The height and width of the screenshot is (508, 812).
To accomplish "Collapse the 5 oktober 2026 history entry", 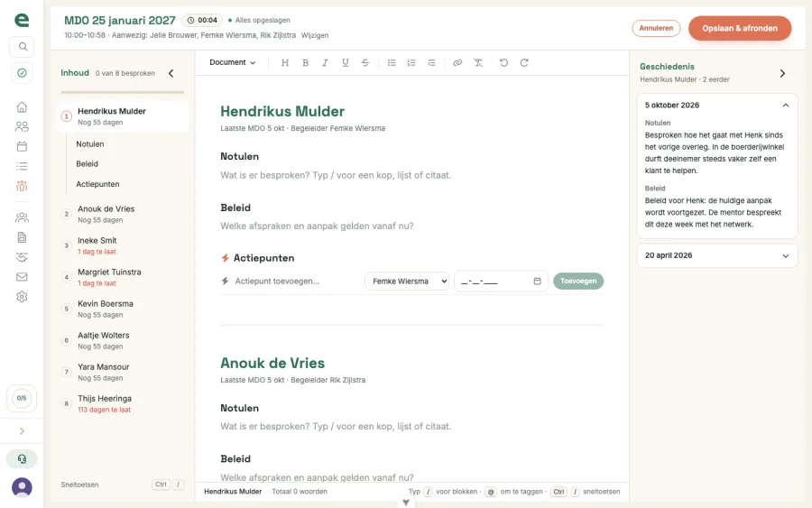I will click(786, 106).
